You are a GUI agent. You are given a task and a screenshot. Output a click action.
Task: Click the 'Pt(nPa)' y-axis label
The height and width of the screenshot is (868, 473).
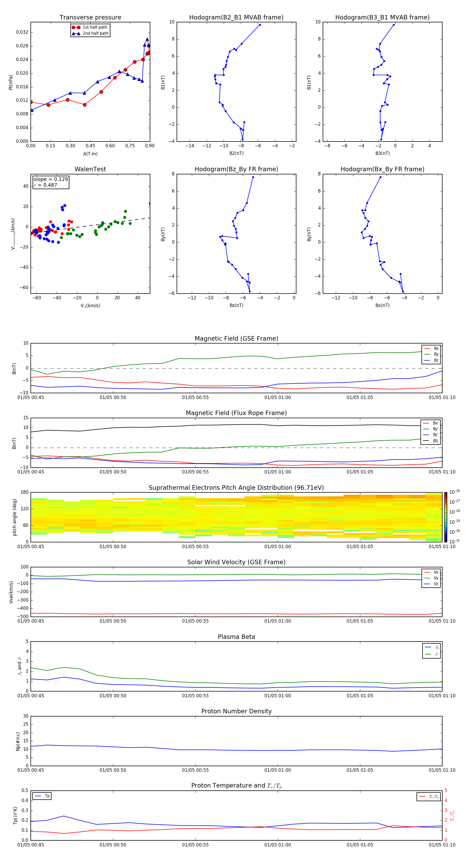click(x=11, y=82)
